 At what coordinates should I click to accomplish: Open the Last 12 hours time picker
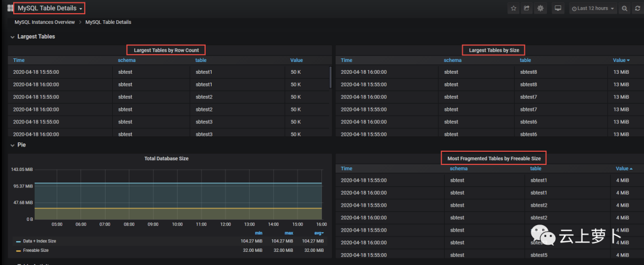[593, 8]
